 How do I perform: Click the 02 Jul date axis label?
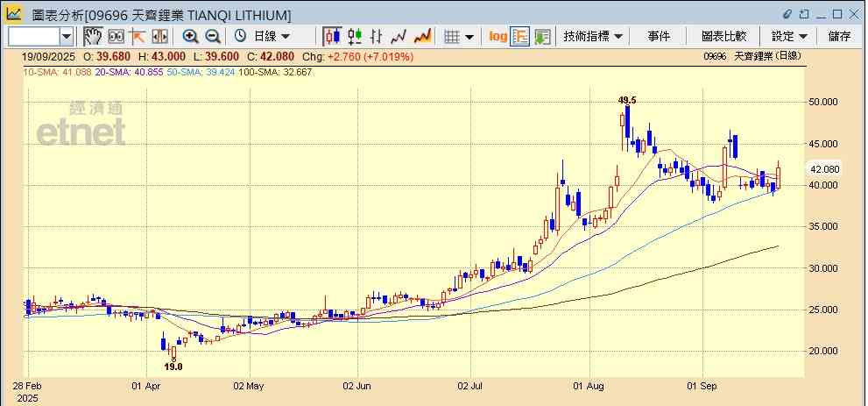[470, 386]
